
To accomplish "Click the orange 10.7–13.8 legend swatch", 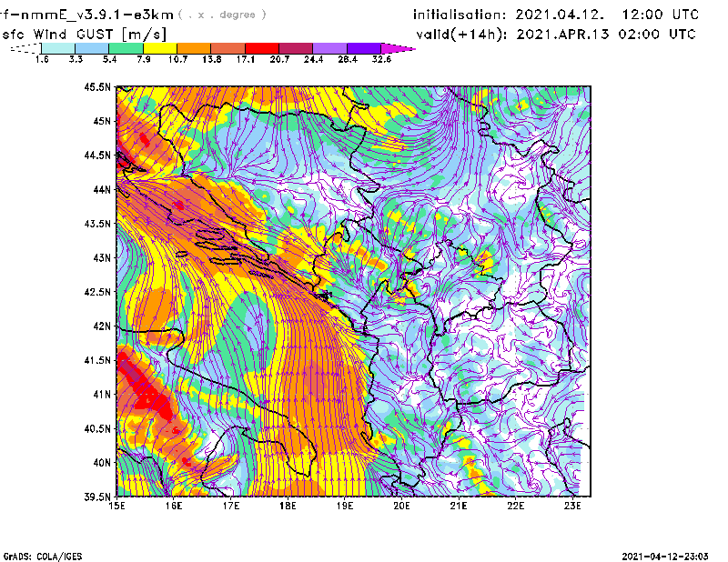I will tap(194, 48).
